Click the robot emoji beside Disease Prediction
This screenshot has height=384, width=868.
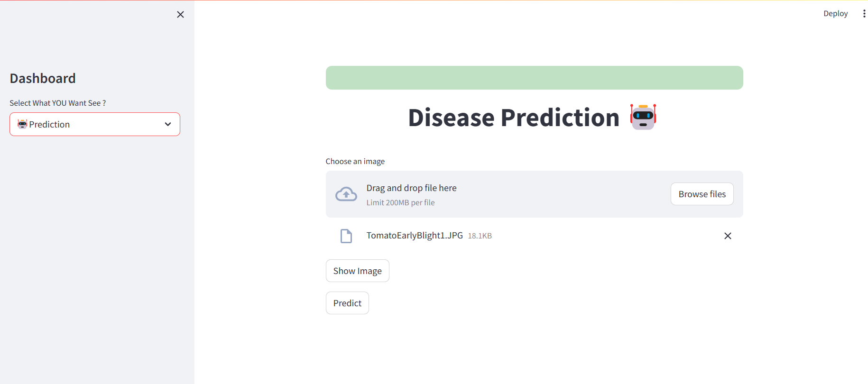tap(643, 117)
